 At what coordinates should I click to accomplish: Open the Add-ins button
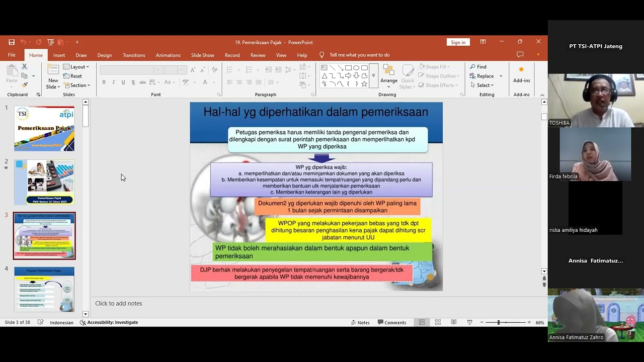click(521, 75)
